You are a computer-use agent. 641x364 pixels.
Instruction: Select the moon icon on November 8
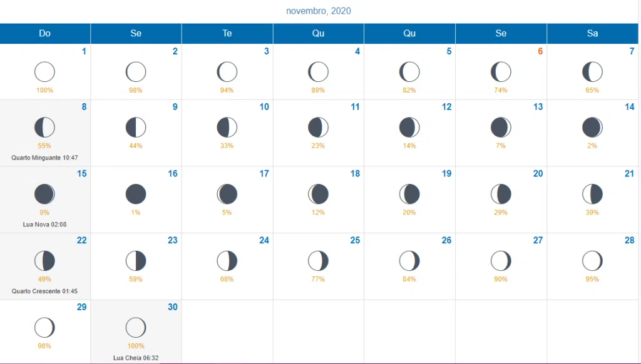click(x=44, y=128)
